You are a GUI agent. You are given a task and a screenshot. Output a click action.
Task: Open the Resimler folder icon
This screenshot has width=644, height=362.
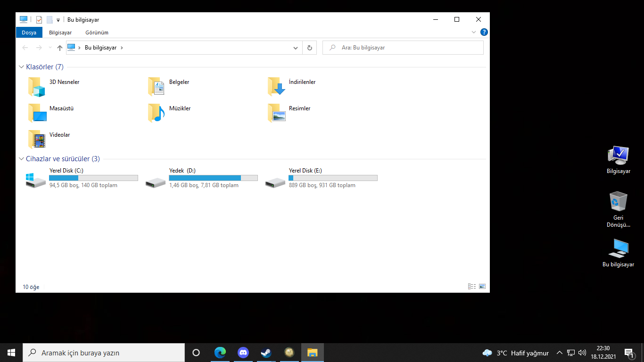276,113
